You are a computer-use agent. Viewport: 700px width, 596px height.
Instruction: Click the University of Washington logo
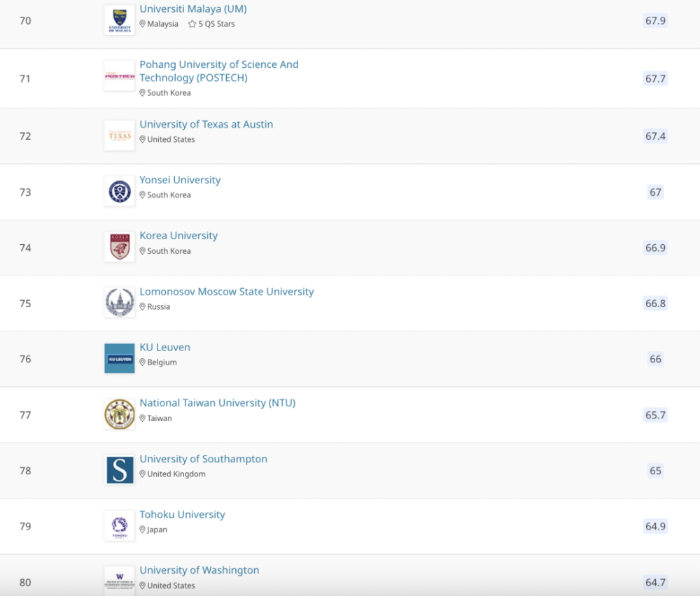pos(120,581)
